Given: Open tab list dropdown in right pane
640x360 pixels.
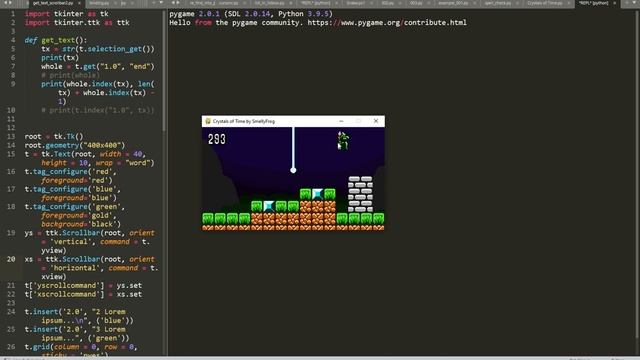Looking at the screenshot, I should click(634, 3).
